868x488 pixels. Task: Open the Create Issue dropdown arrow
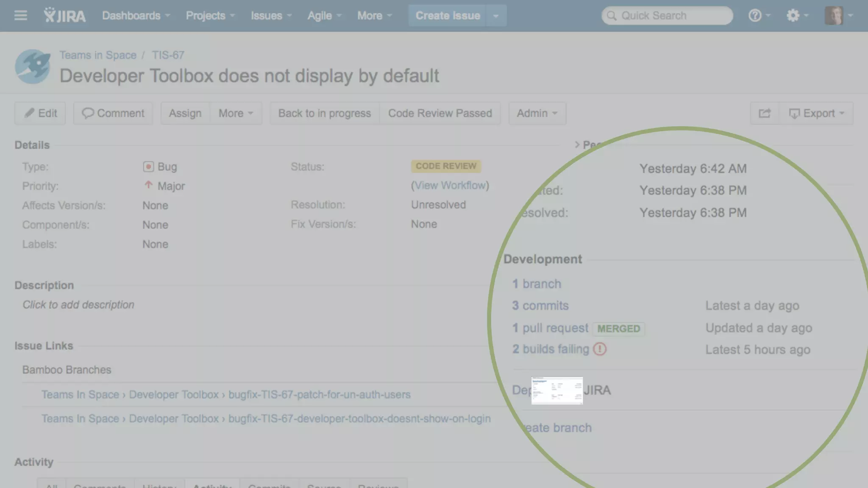pyautogui.click(x=496, y=16)
